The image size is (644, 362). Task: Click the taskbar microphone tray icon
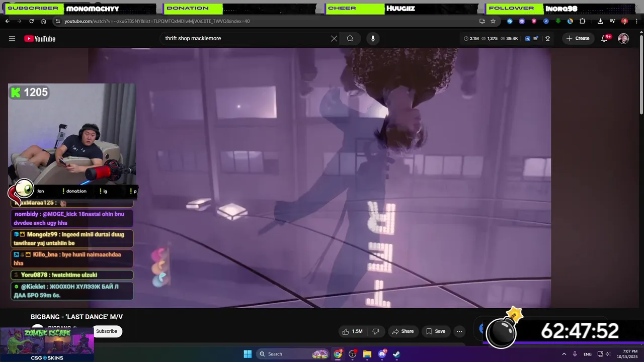[575, 354]
